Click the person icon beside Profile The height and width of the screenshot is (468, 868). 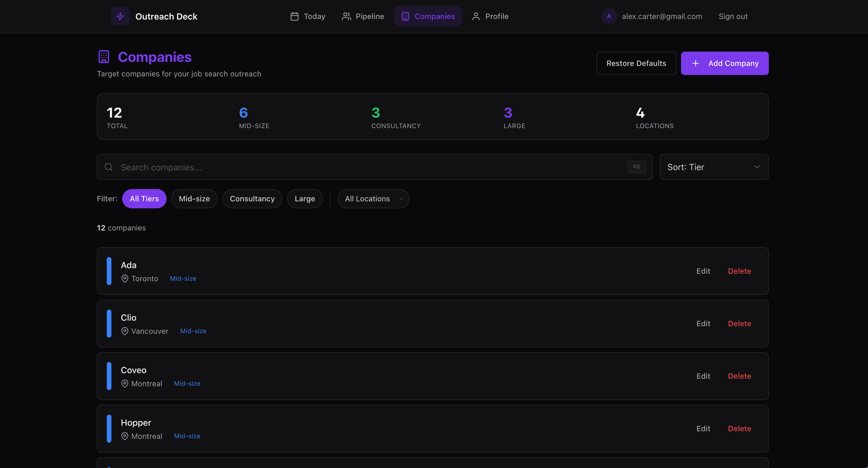tap(476, 16)
